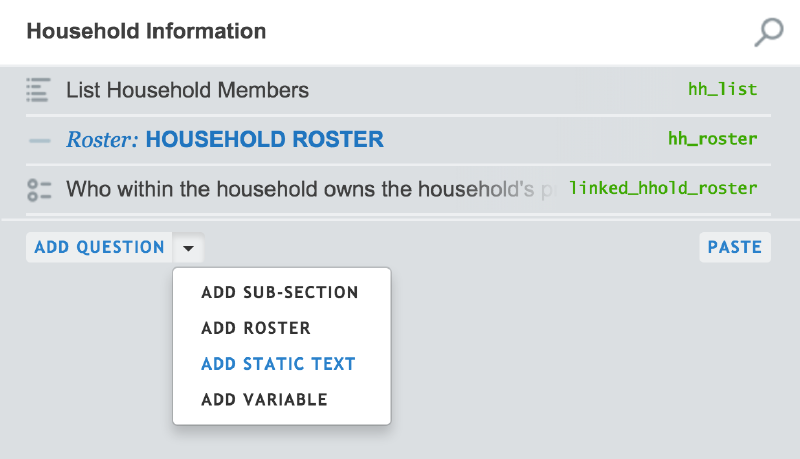Choose ADD SUB-SECTION from the menu
This screenshot has height=459, width=800.
279,293
